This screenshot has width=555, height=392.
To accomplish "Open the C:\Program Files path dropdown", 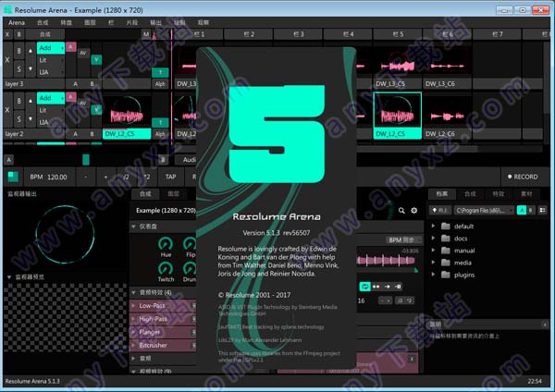I will tap(484, 210).
